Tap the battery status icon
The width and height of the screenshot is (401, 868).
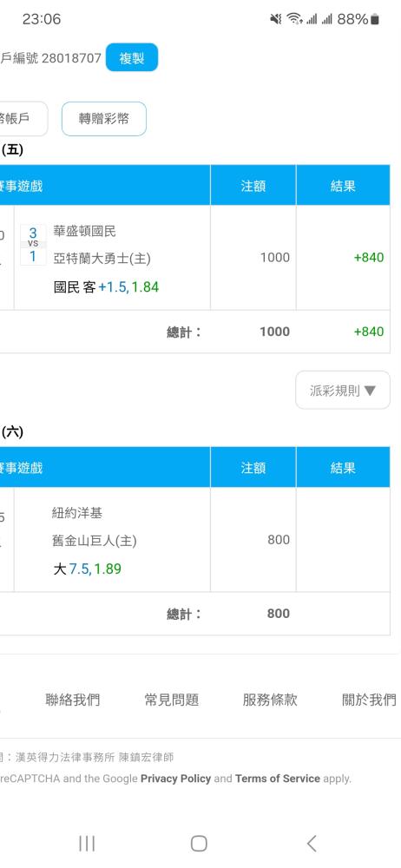click(375, 19)
